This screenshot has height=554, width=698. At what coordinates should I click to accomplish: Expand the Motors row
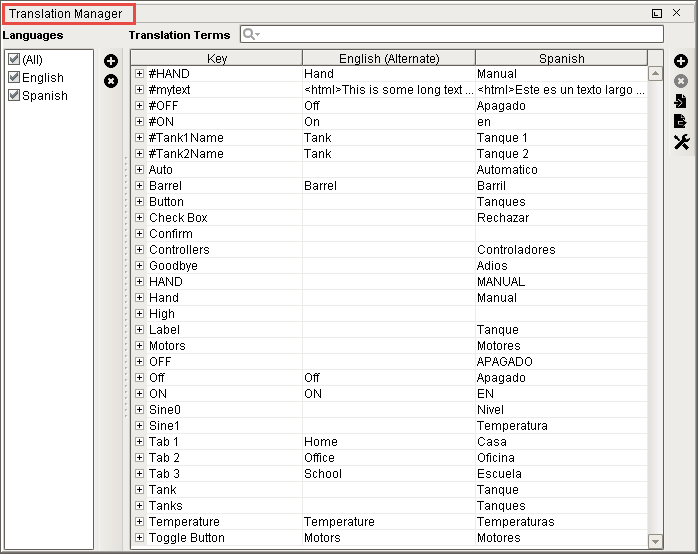click(x=139, y=346)
